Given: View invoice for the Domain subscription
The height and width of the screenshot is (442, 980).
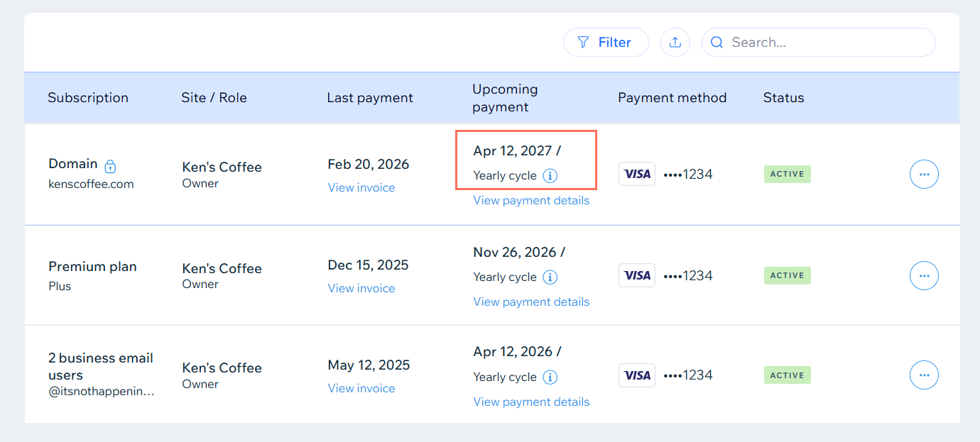Looking at the screenshot, I should [x=361, y=187].
